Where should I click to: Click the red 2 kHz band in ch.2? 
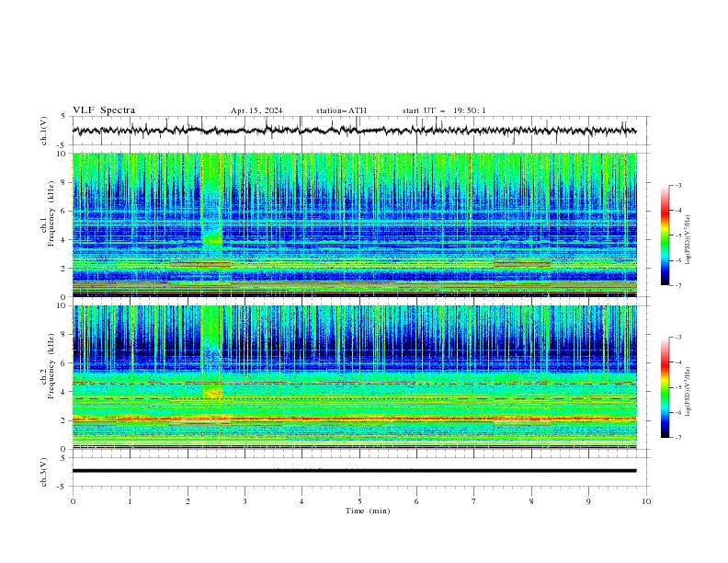point(355,419)
